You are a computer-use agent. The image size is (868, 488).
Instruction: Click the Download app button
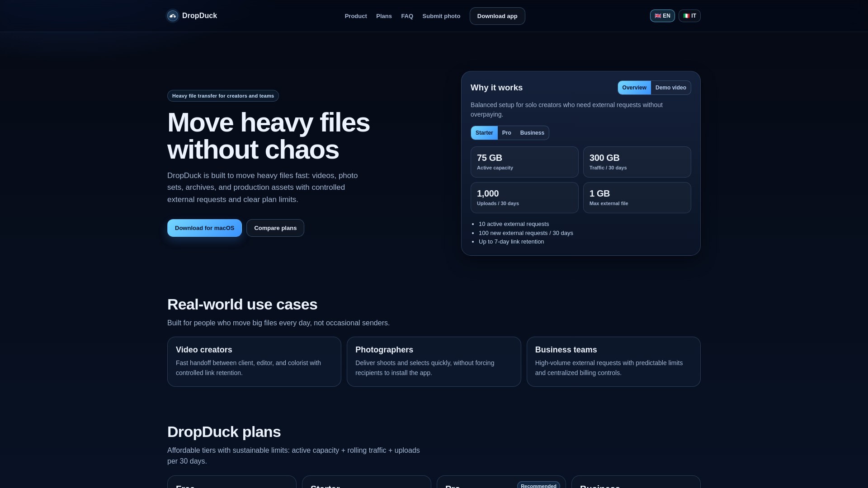tap(497, 16)
